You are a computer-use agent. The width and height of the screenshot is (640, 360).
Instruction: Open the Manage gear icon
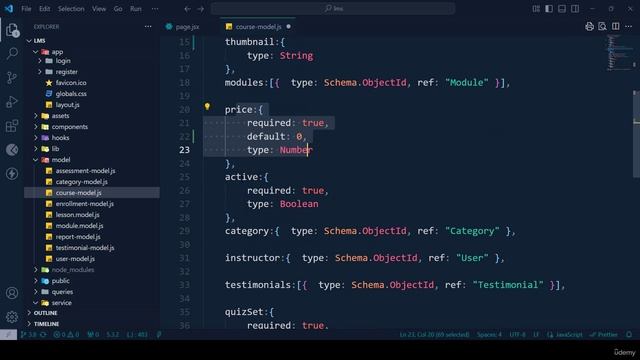(12, 317)
